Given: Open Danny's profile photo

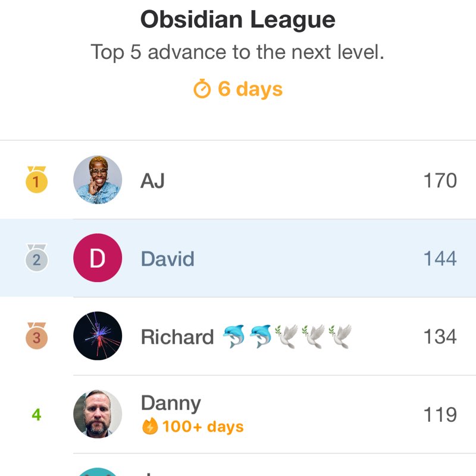Looking at the screenshot, I should click(x=98, y=414).
